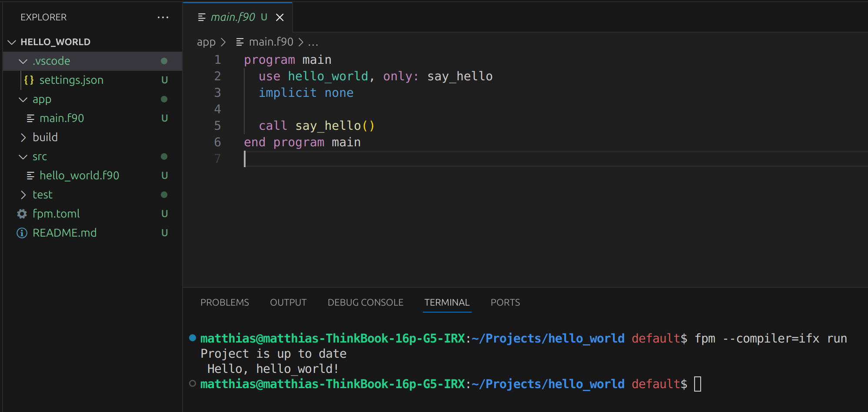Click the EXPLORER panel title
This screenshot has width=868, height=412.
43,17
